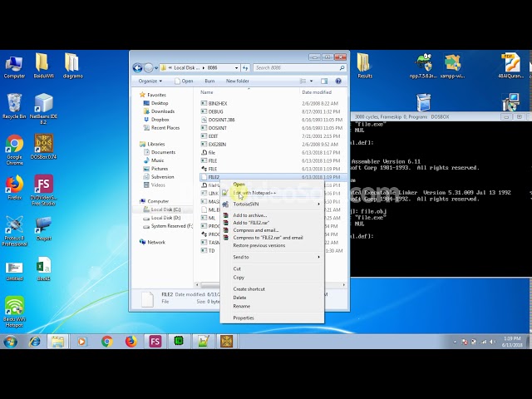This screenshot has width=532, height=399.
Task: Select the NetBeans IDE 8.2 shortcut
Action: 43,109
